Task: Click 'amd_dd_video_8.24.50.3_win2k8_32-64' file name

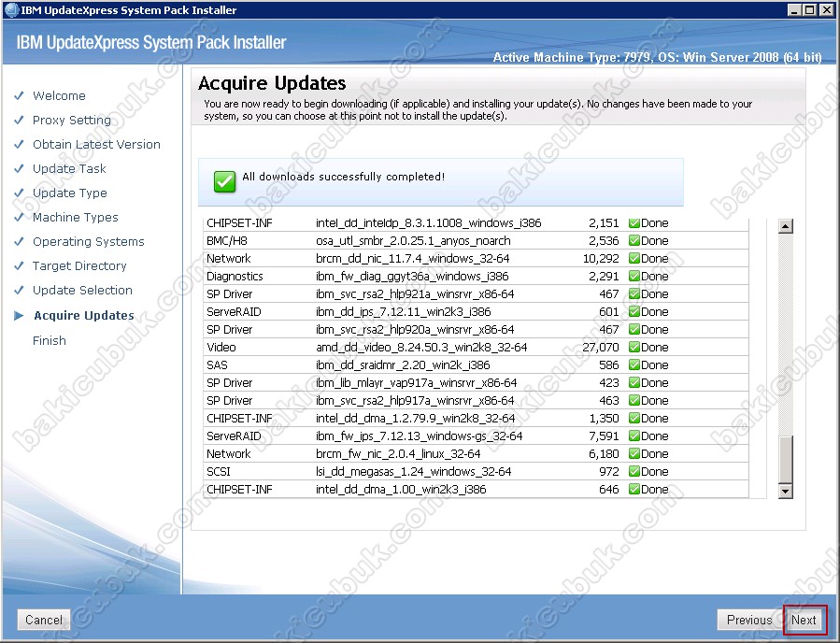Action: (421, 348)
